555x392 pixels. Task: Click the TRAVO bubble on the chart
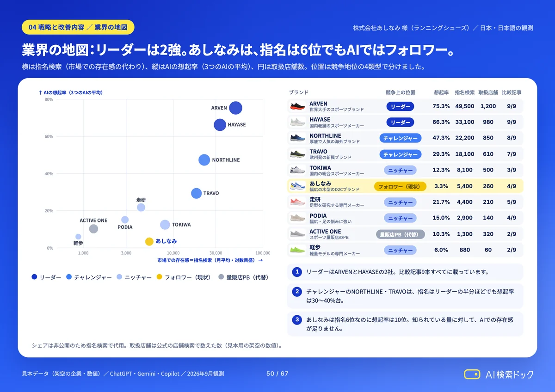(x=197, y=193)
